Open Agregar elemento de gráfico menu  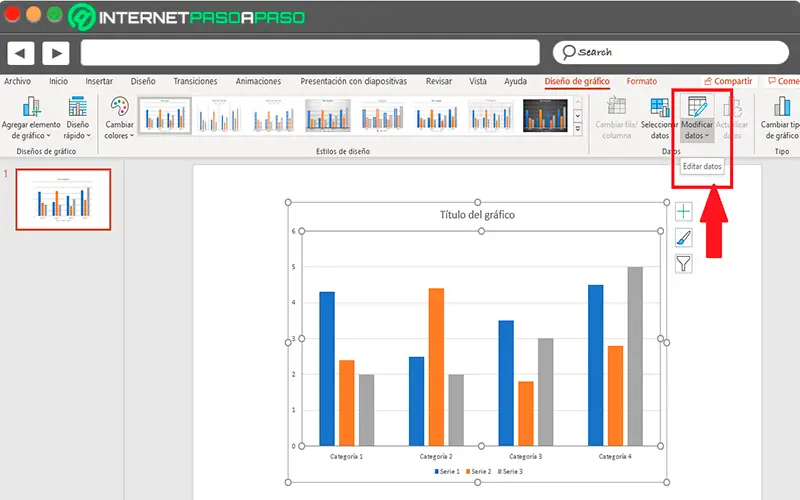(x=31, y=118)
